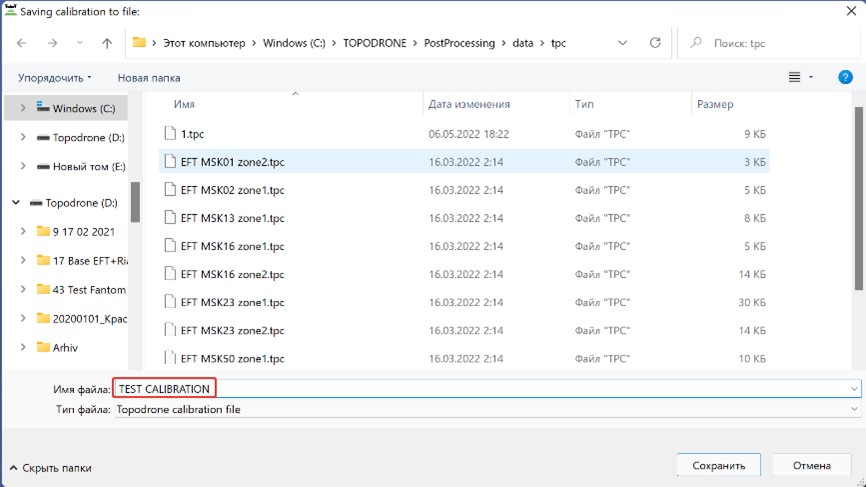Cancel the dialog with 'Отмена'

point(811,465)
